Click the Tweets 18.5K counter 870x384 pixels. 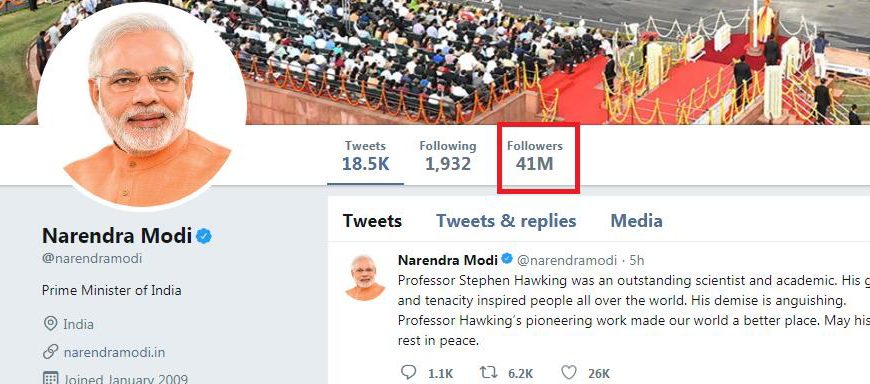click(365, 155)
